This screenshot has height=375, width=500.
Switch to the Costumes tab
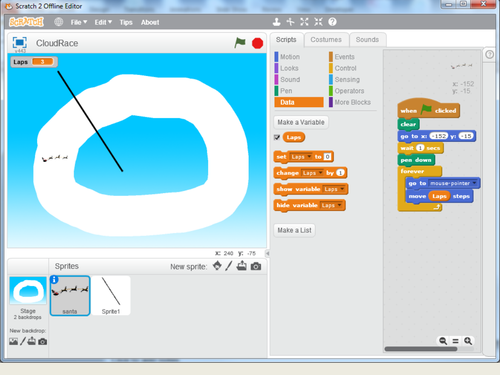326,40
